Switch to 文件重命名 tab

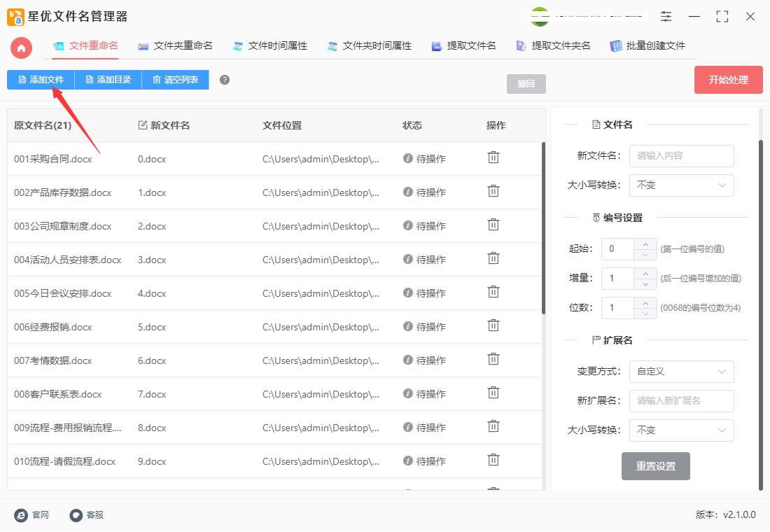point(85,46)
